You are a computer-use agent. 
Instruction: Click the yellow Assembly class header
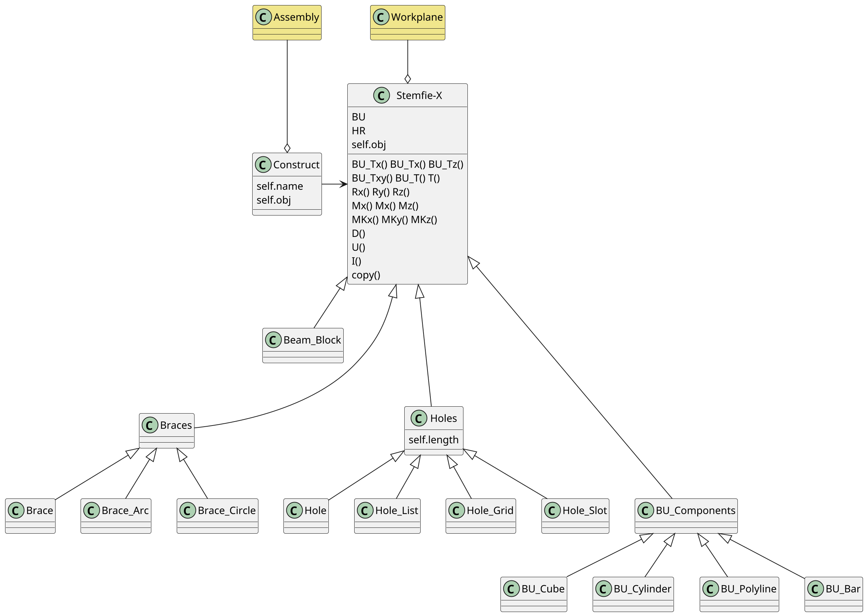[x=296, y=17]
